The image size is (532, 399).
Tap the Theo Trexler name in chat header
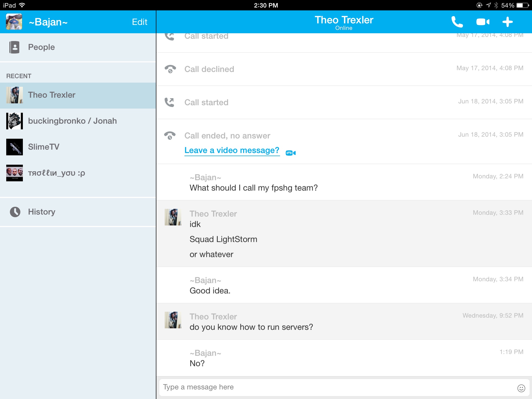(344, 20)
